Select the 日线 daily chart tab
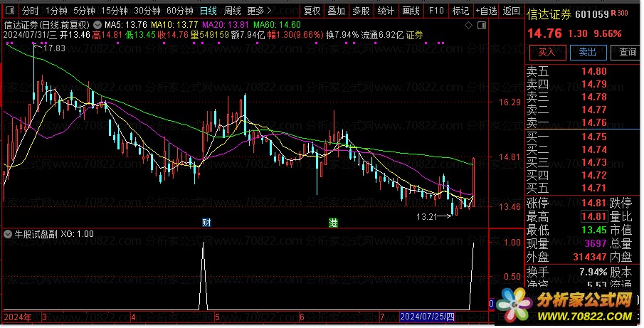Viewport: 644px width, 328px height. [208, 11]
